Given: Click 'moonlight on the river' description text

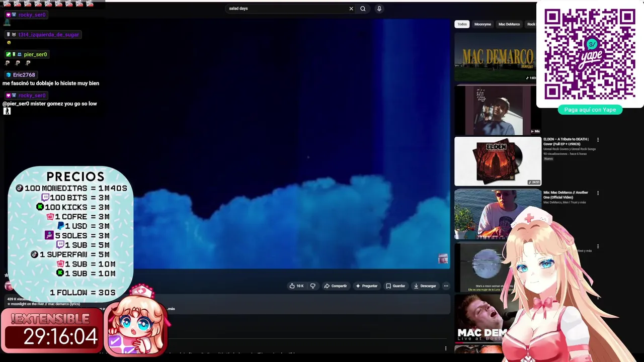Looking at the screenshot, I should (x=43, y=304).
